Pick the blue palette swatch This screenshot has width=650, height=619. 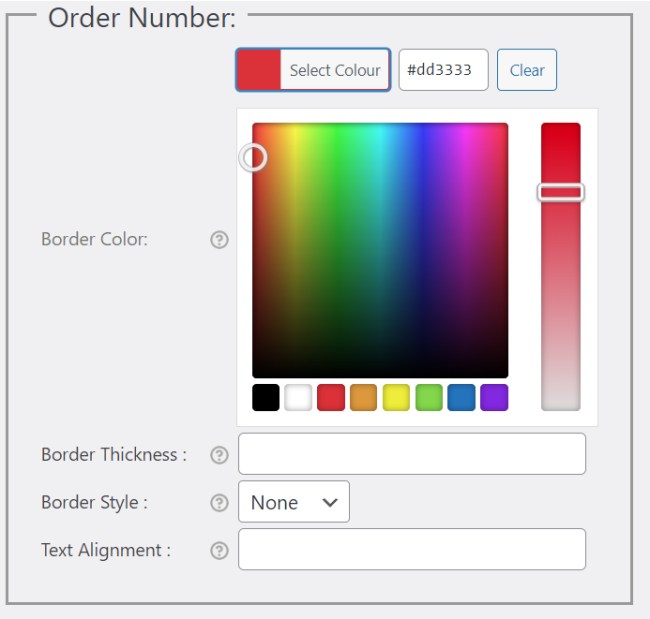(x=461, y=397)
